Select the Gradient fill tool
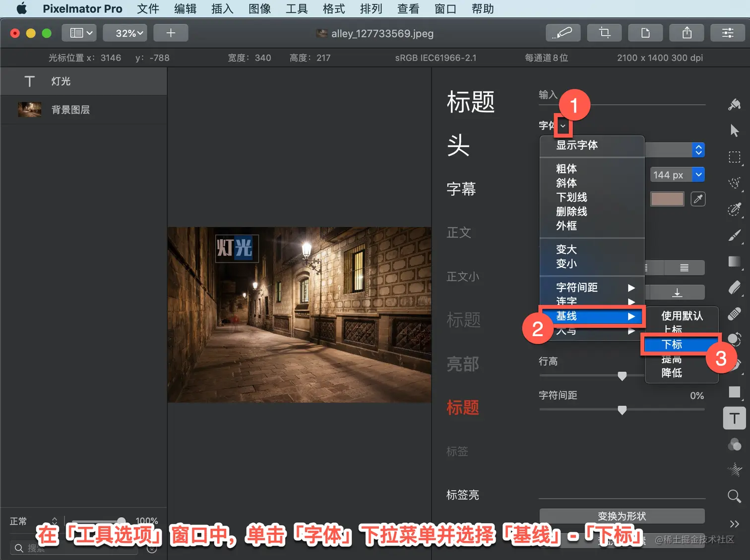750x560 pixels. pyautogui.click(x=735, y=261)
